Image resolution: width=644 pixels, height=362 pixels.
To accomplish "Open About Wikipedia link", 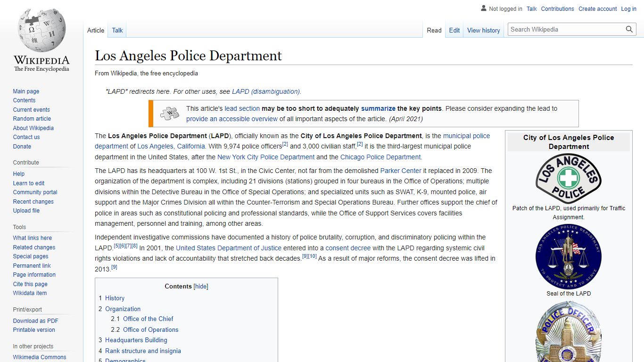I will (x=33, y=128).
